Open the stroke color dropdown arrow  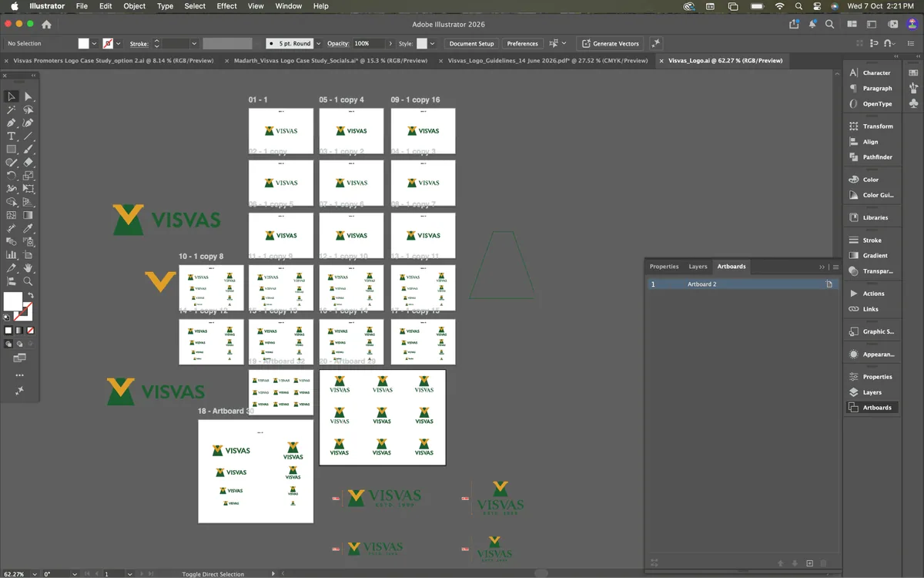pyautogui.click(x=119, y=44)
